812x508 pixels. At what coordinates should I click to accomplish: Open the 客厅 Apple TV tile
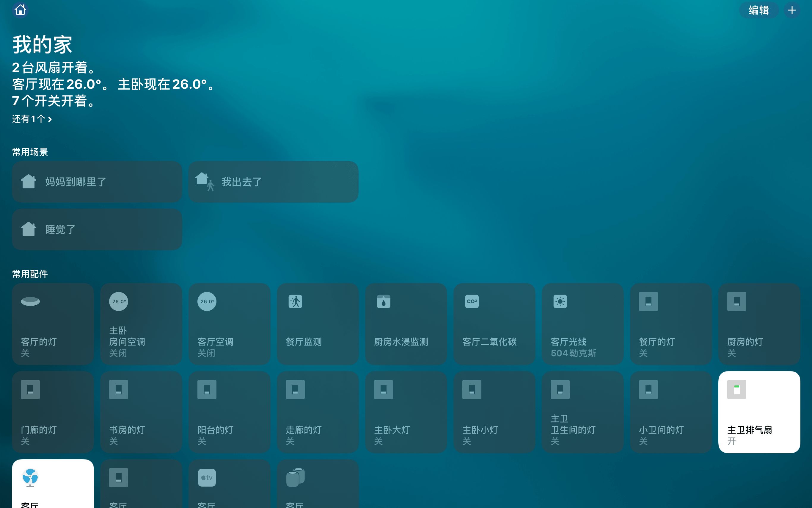[x=229, y=484]
